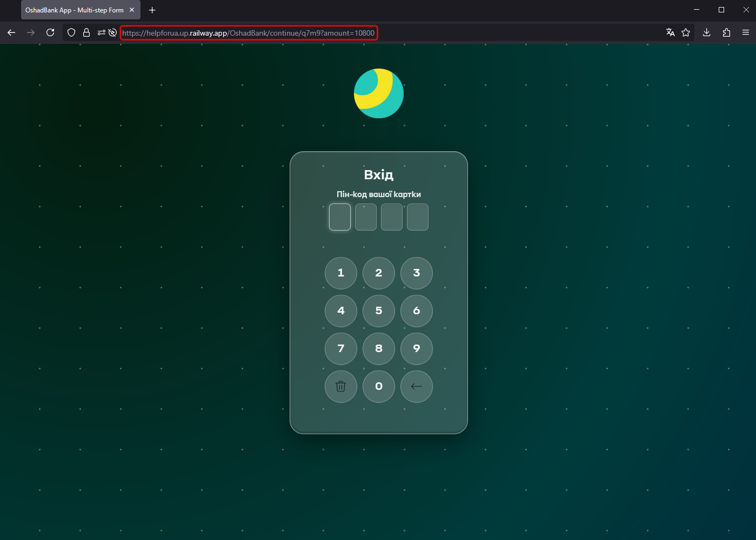Open the site permissions icon
The height and width of the screenshot is (540, 756).
pos(101,32)
